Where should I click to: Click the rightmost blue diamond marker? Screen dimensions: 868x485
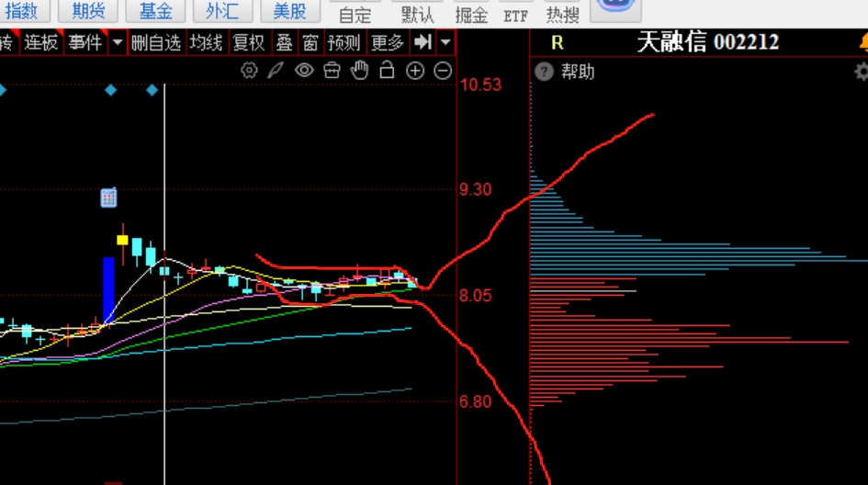click(152, 90)
